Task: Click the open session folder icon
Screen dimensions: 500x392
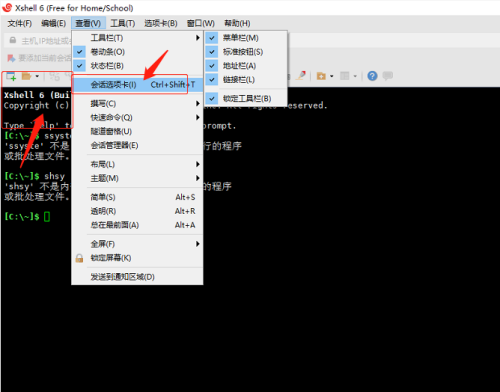Action: [26, 76]
